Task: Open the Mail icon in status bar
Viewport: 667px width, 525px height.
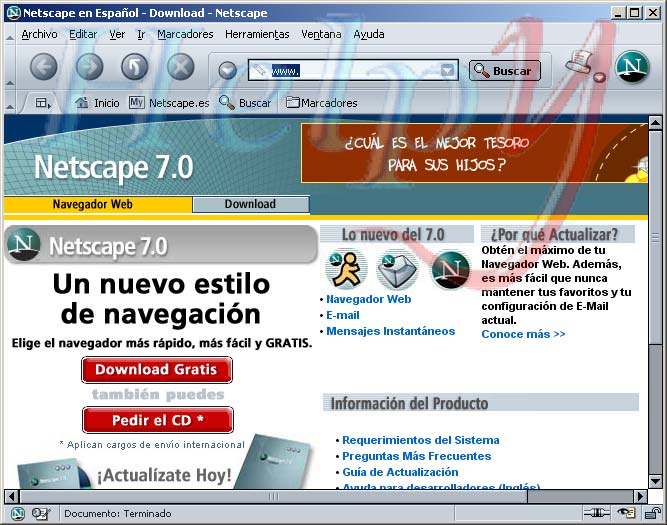Action: point(41,514)
